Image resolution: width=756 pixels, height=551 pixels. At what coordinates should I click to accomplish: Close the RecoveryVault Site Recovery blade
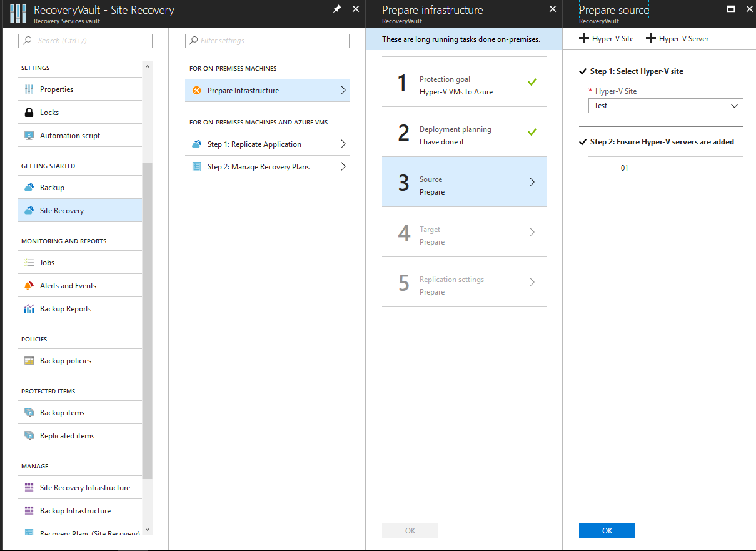tap(356, 9)
